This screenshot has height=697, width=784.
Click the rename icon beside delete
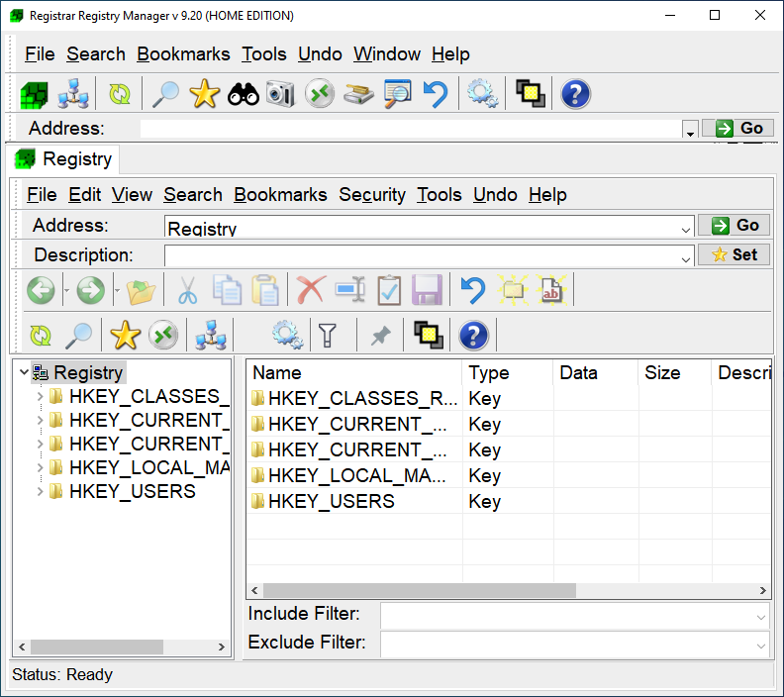pos(350,290)
